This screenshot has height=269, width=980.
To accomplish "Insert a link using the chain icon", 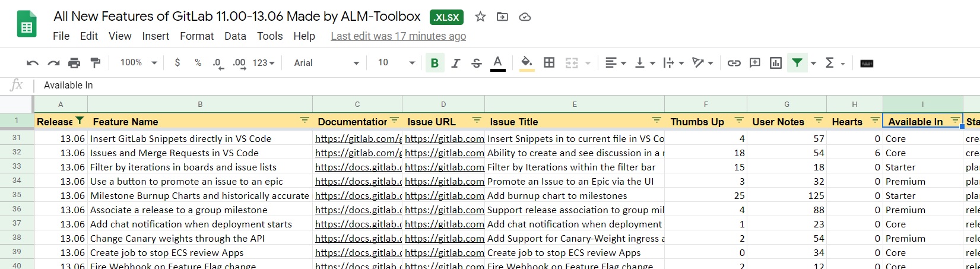I will [734, 63].
